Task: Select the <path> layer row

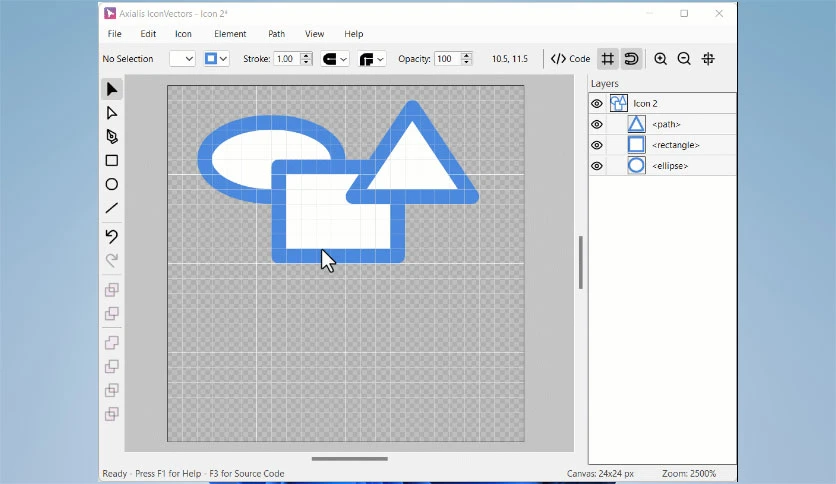Action: 663,124
